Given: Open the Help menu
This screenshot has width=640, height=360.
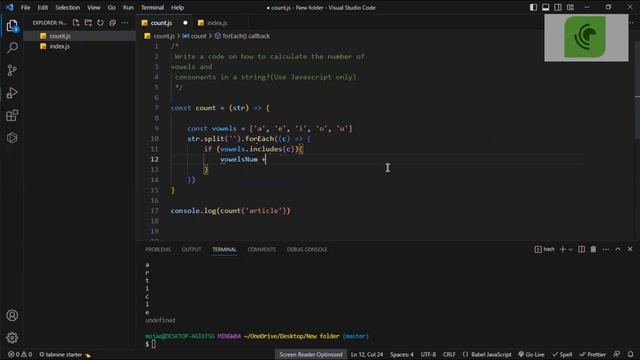Looking at the screenshot, I should 178,7.
